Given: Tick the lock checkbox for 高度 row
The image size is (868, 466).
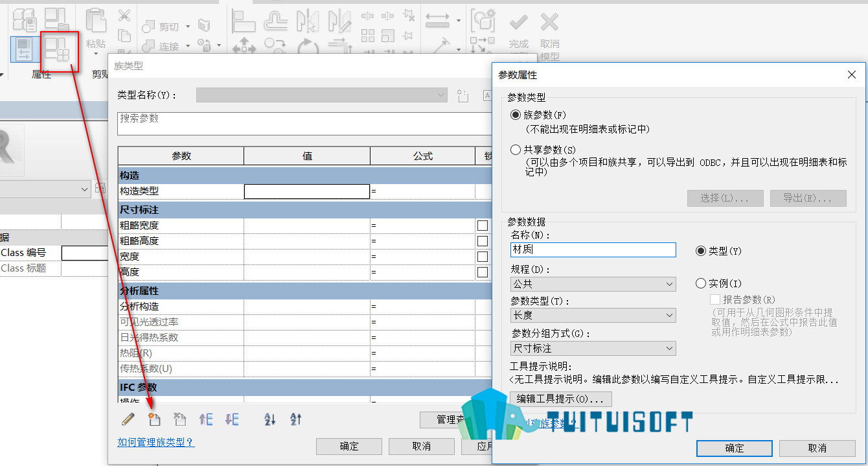Looking at the screenshot, I should (x=482, y=272).
